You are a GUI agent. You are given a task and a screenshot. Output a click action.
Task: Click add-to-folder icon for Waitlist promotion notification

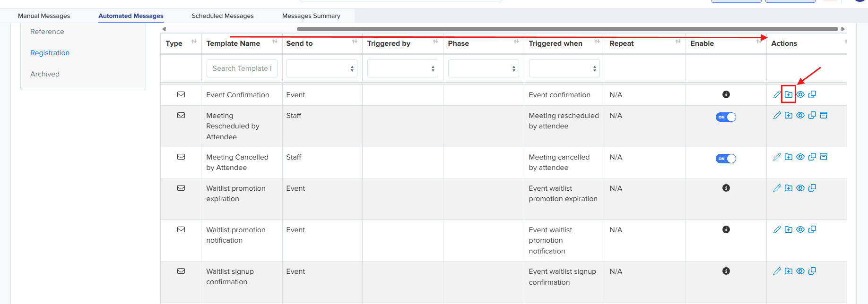coord(789,229)
